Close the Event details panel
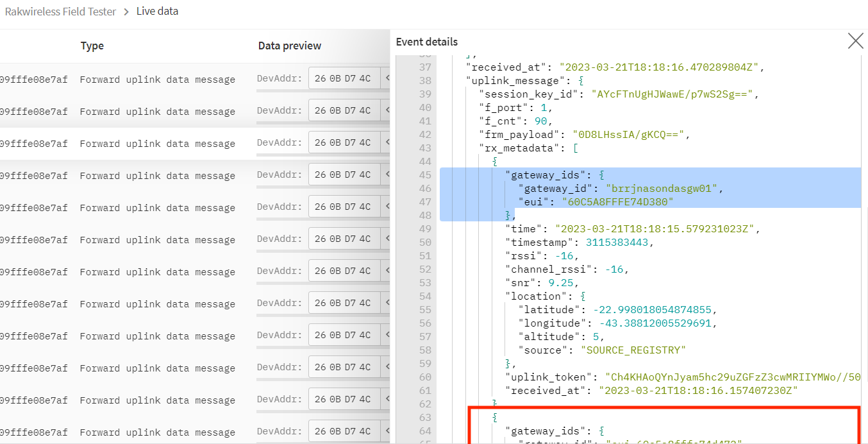The height and width of the screenshot is (444, 868). pyautogui.click(x=855, y=40)
